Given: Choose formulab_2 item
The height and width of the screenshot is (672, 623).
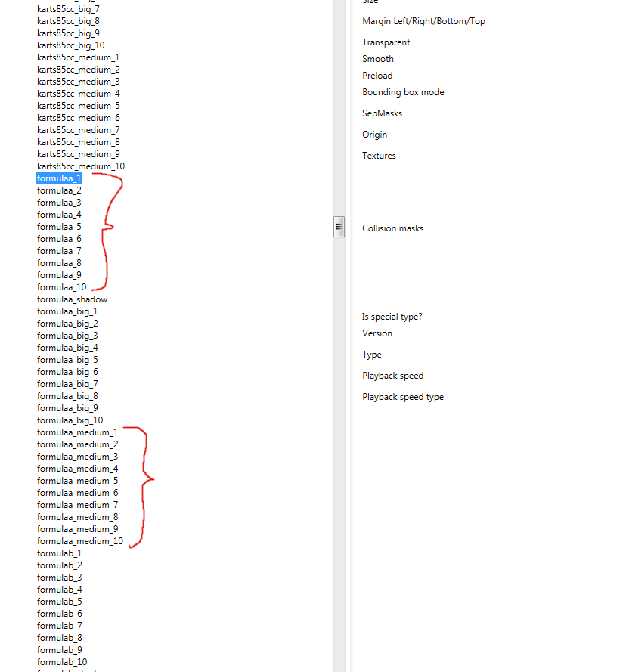Looking at the screenshot, I should click(60, 565).
